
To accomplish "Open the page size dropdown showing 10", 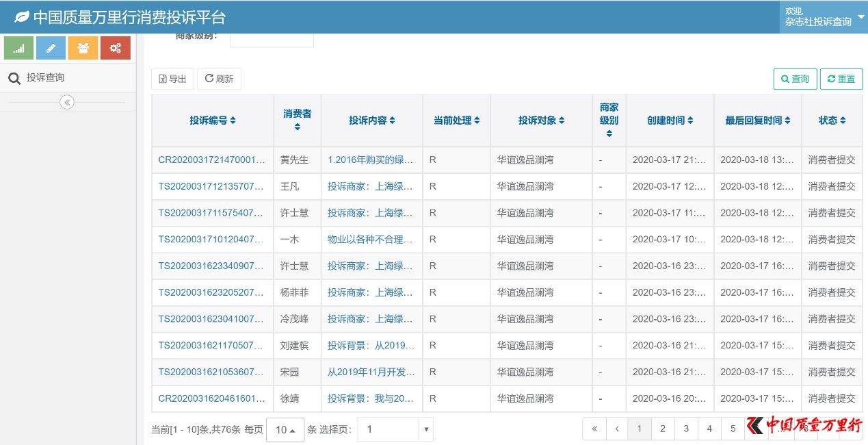I will click(x=285, y=430).
